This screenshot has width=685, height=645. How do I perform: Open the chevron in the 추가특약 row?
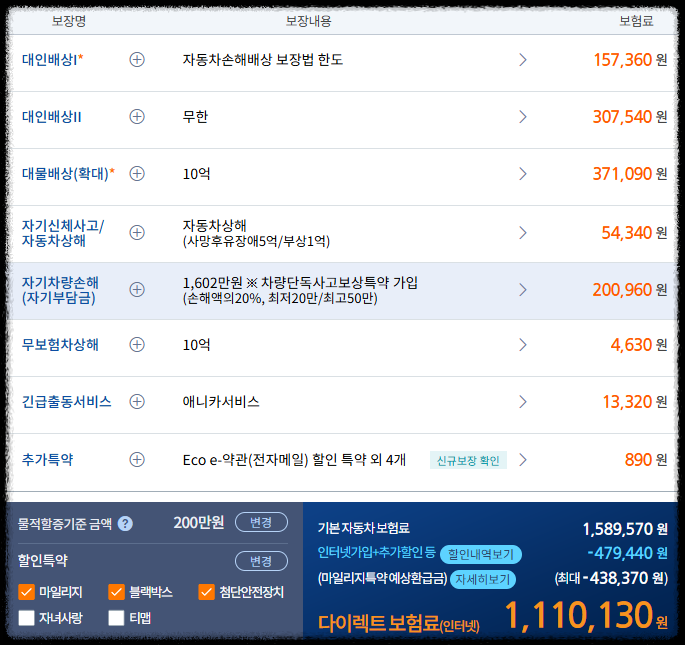click(x=523, y=460)
